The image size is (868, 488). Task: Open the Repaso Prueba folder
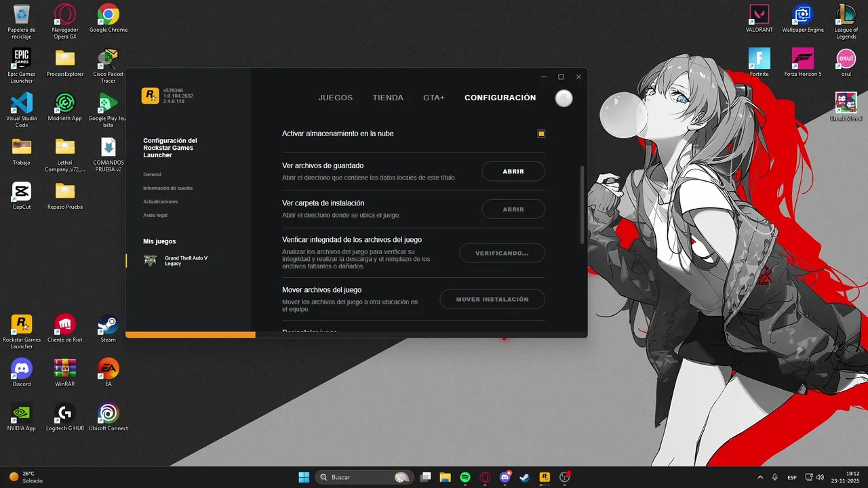point(65,195)
